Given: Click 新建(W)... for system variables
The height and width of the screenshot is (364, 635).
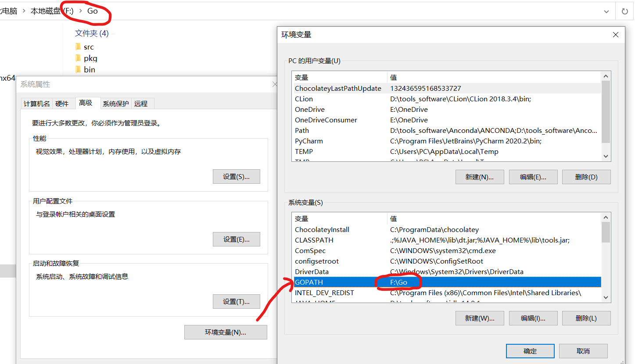Looking at the screenshot, I should tap(480, 318).
